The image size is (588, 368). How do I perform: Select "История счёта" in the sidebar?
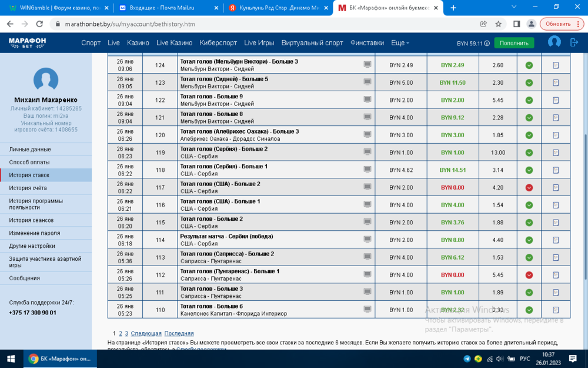28,188
